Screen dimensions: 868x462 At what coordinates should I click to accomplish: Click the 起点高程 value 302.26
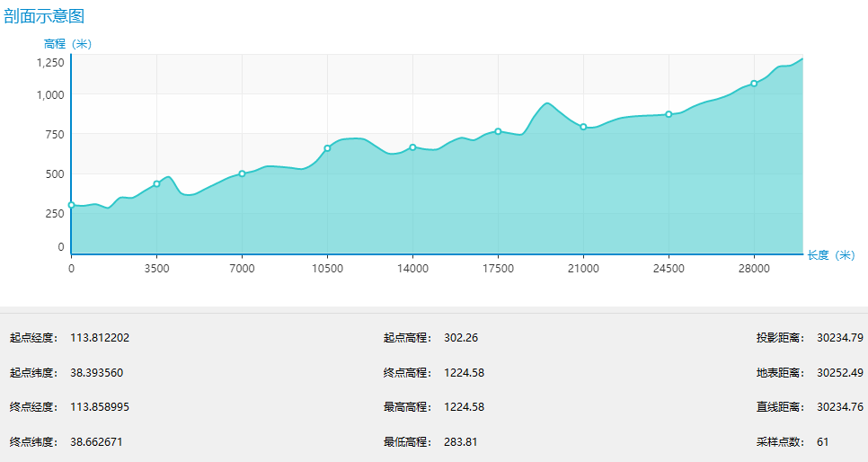[461, 338]
